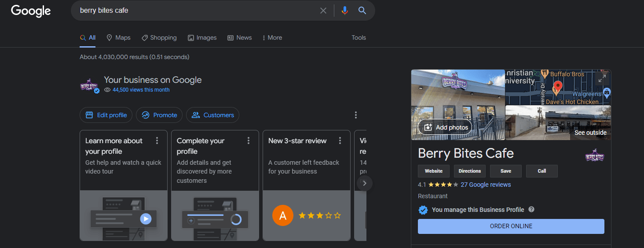This screenshot has height=248, width=644.
Task: Click the ORDER ONLINE button
Action: click(511, 226)
